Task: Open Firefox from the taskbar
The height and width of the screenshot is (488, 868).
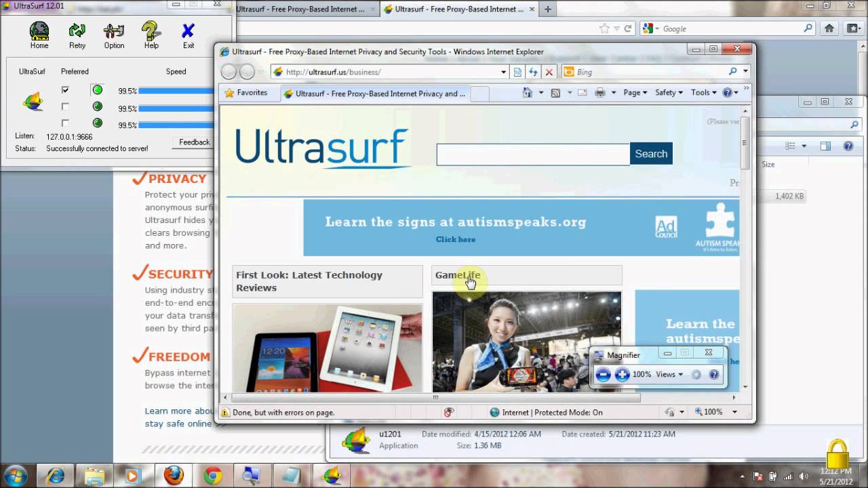Action: coord(174,475)
